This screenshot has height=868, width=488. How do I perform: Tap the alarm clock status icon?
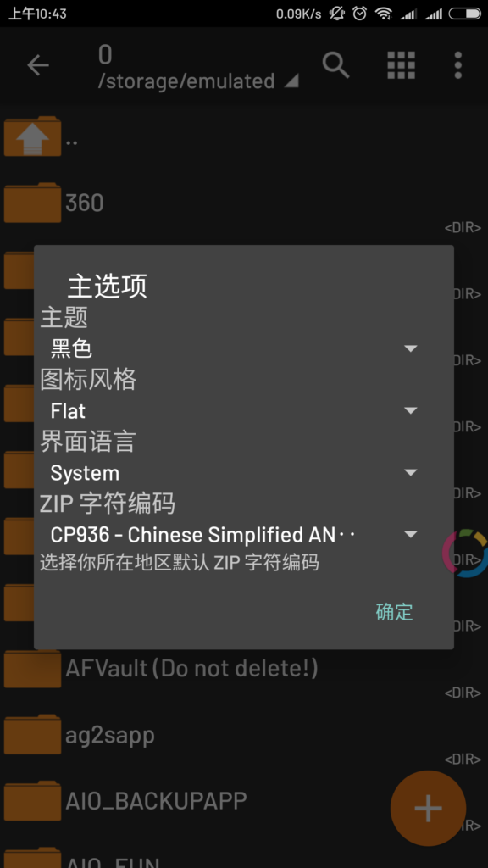click(x=360, y=14)
